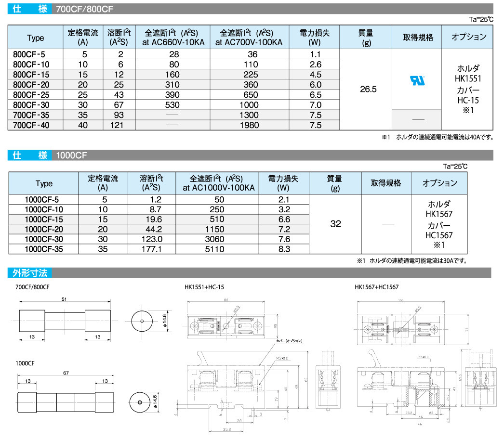Select the HC-15 cover option text
The image size is (504, 439).
[x=468, y=100]
